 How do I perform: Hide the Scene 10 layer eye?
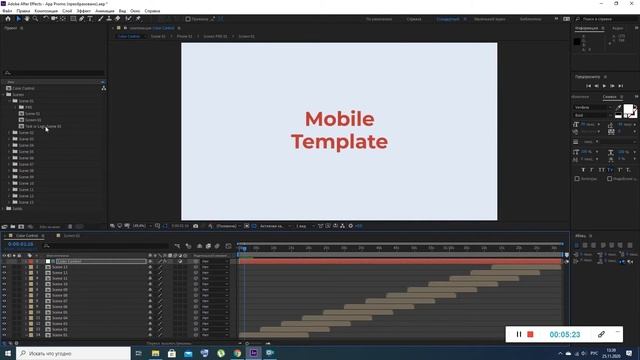(4, 284)
